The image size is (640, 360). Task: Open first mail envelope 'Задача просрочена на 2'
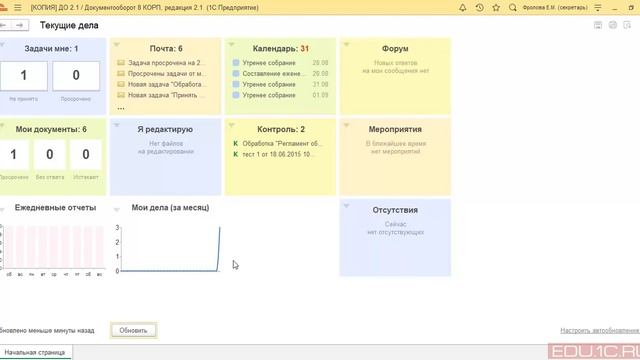tap(121, 63)
